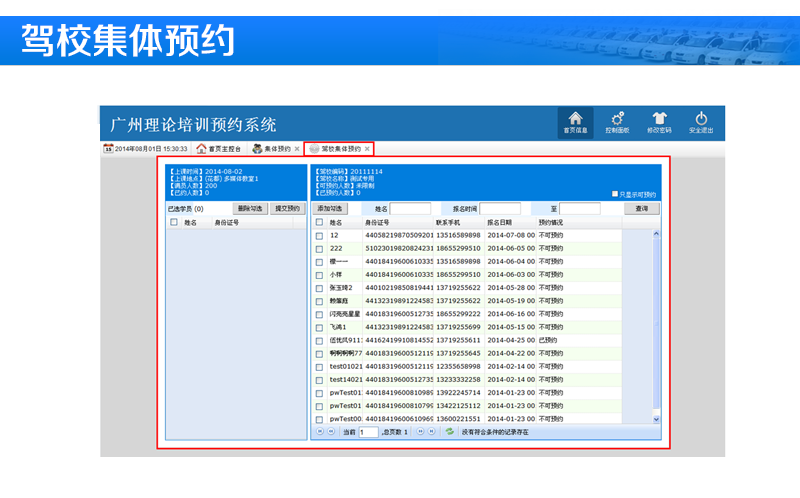
Task: Close the 驾校集体预约 tab
Action: pos(367,149)
